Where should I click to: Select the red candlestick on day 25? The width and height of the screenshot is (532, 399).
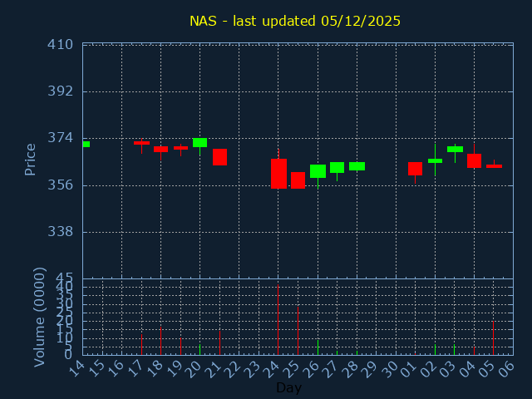[298, 180]
